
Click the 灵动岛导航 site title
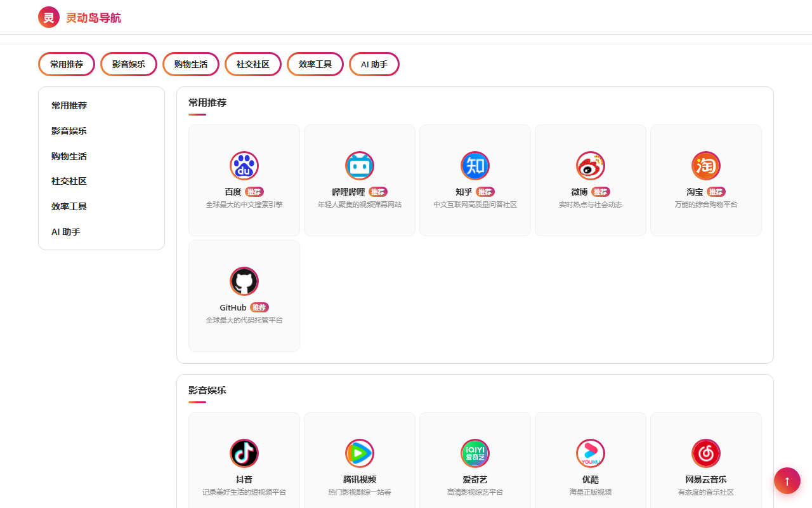[93, 18]
